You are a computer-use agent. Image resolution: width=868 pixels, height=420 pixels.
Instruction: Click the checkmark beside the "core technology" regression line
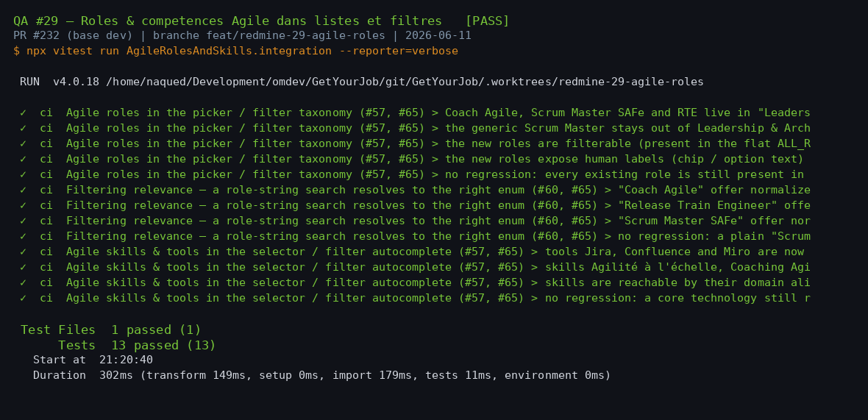pyautogui.click(x=24, y=298)
